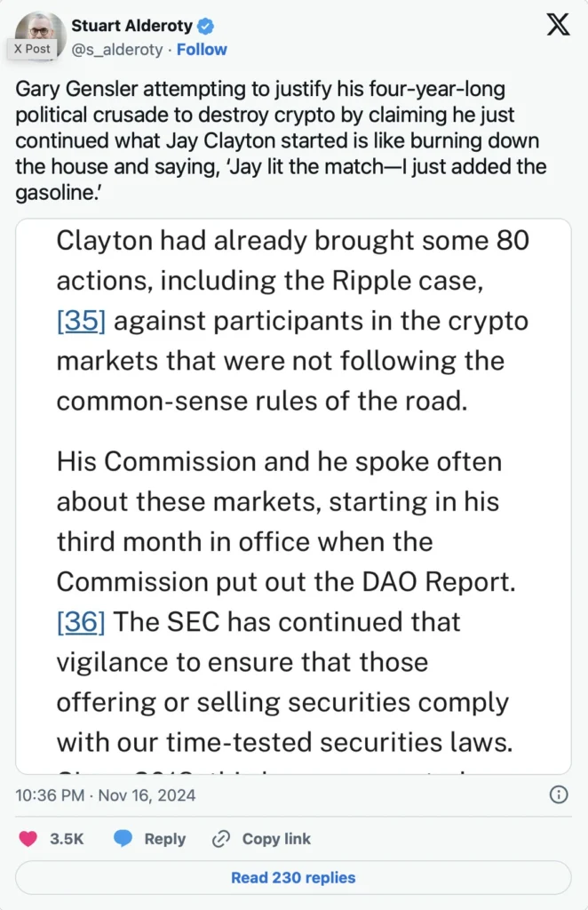Click the Copy link text
The height and width of the screenshot is (910, 588).
pyautogui.click(x=276, y=839)
